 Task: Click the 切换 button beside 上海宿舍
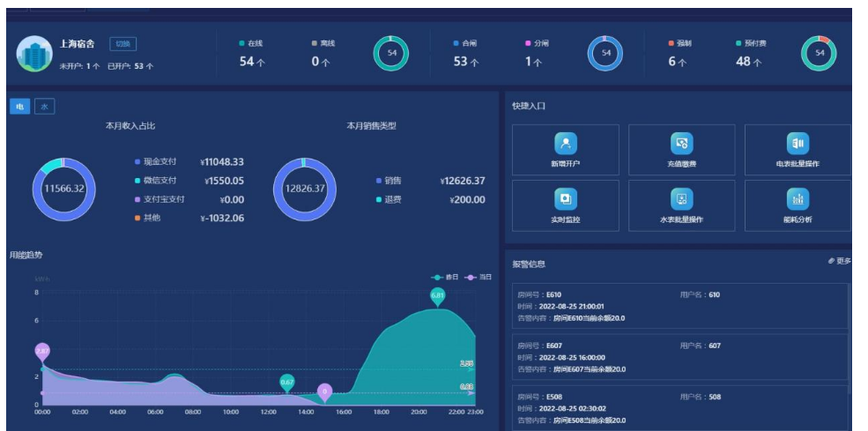[x=122, y=44]
